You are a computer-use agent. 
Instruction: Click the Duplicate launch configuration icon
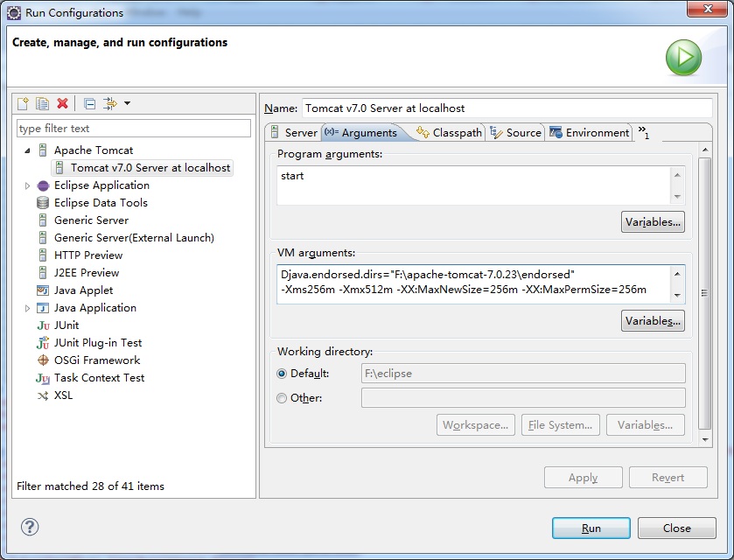[42, 103]
